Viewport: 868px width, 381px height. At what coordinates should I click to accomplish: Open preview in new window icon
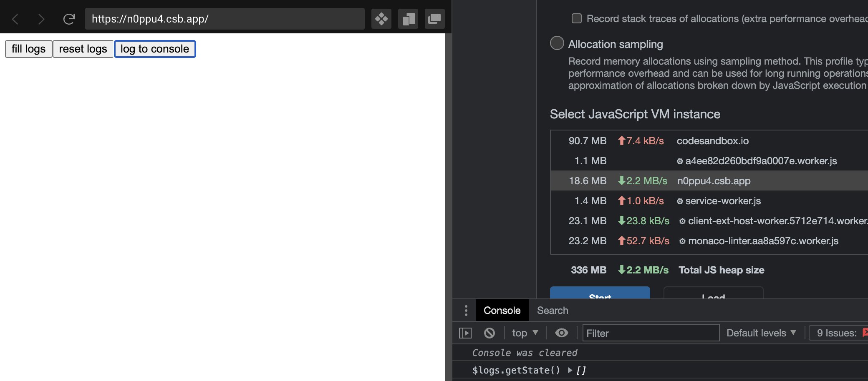point(435,19)
